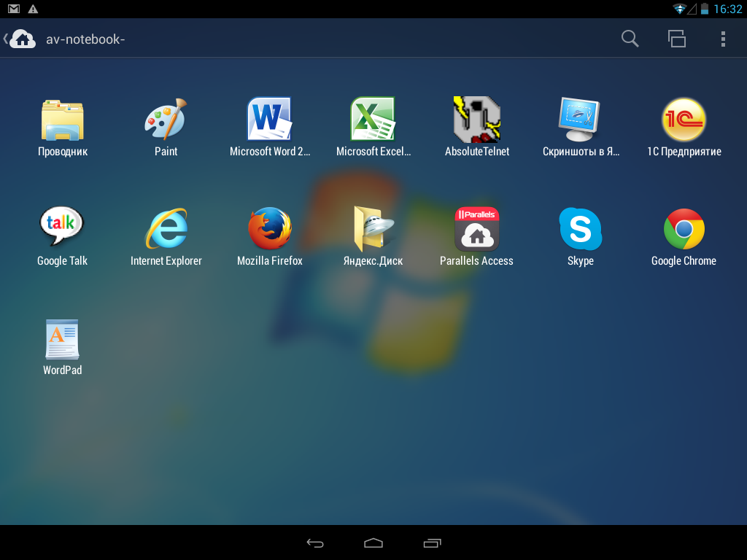Viewport: 747px width, 560px height.
Task: Open the Яндекс.Диск folder icon
Action: 373,228
